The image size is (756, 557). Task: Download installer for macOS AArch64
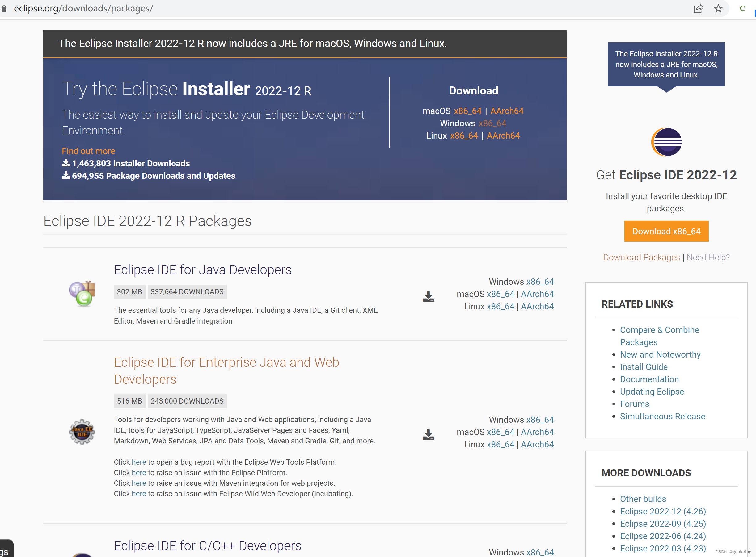point(507,111)
